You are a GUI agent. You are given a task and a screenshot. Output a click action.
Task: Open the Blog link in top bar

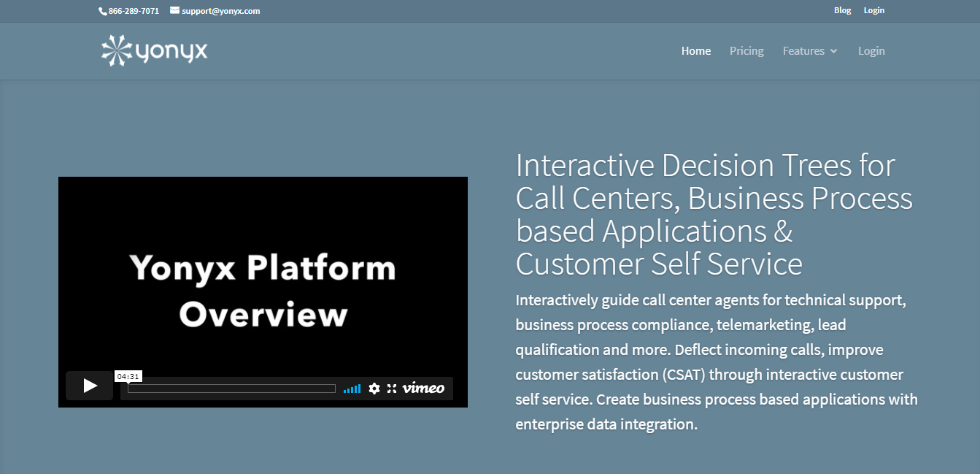842,10
